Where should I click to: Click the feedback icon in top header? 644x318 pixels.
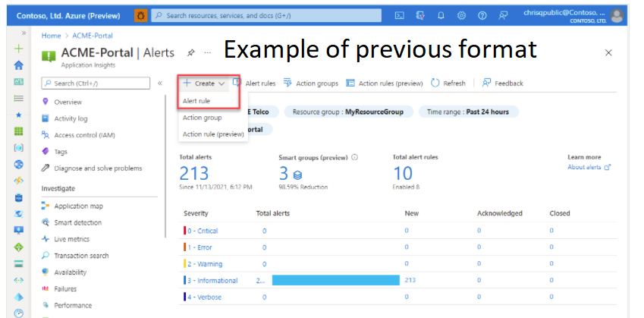[x=503, y=16]
